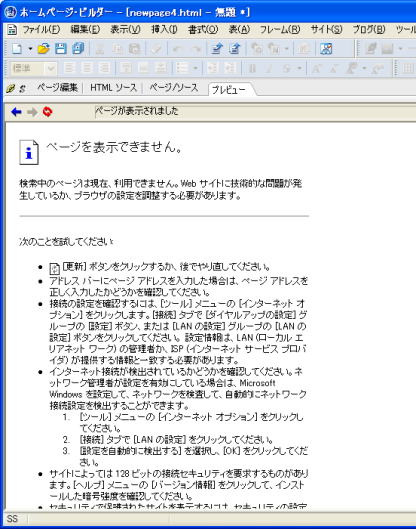Image resolution: width=416 pixels, height=529 pixels.
Task: Open a file with the folder icon
Action: [43, 49]
